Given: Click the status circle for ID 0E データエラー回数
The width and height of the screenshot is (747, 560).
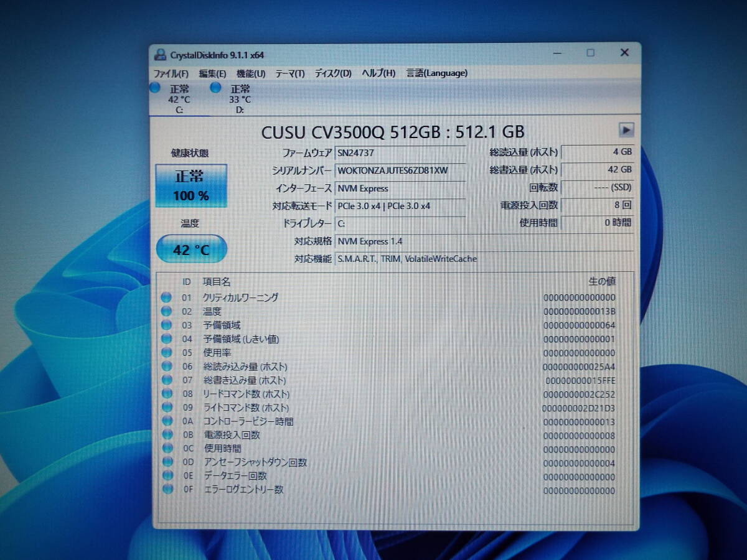Looking at the screenshot, I should click(167, 475).
